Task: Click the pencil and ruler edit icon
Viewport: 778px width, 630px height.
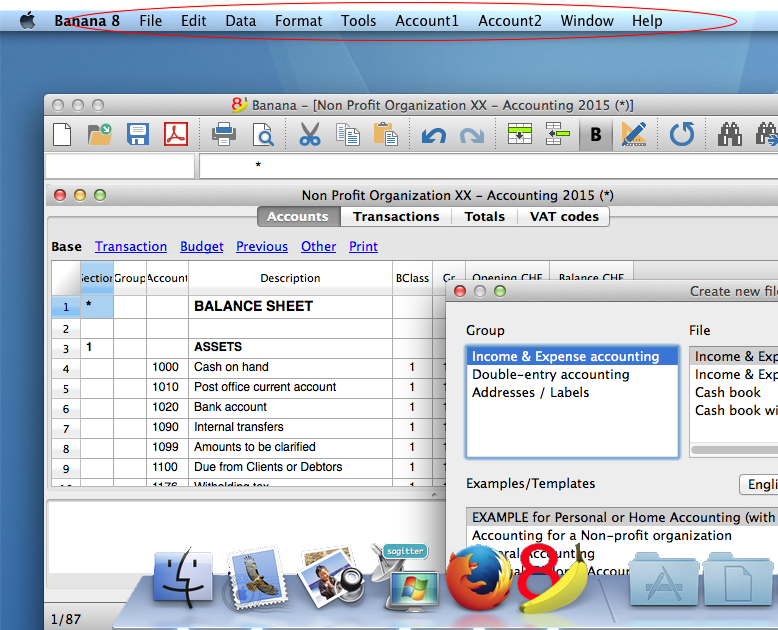Action: click(x=634, y=134)
